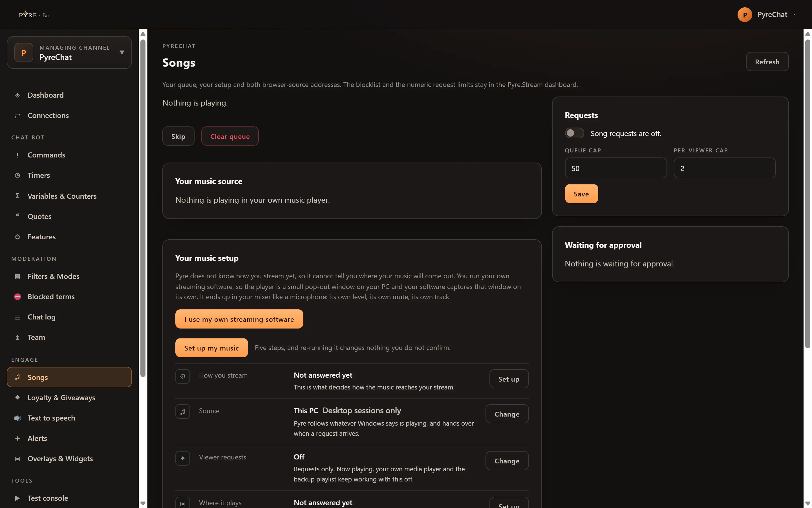This screenshot has height=508, width=812.
Task: Click the Queue cap input field
Action: click(x=615, y=168)
